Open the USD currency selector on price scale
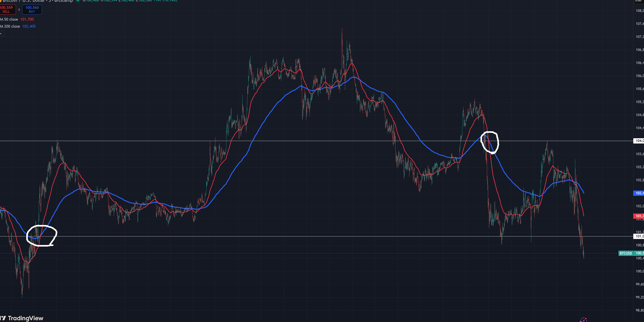This screenshot has height=322, width=644. (639, 1)
